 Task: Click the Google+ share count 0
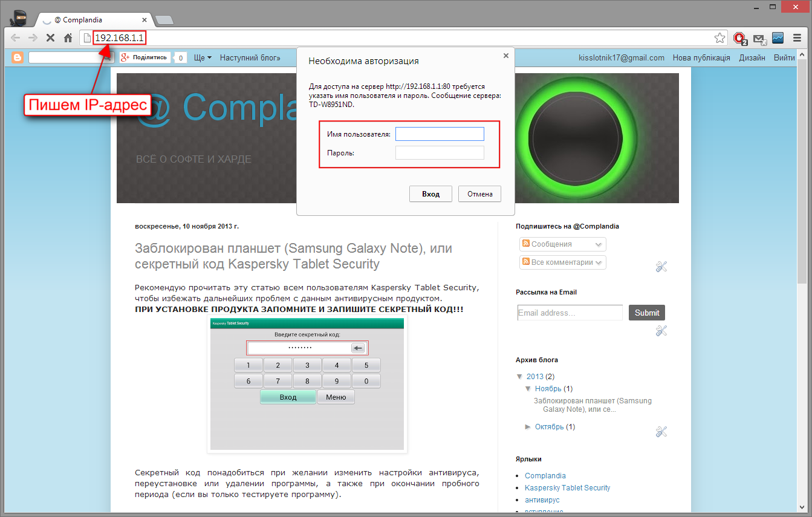point(180,58)
